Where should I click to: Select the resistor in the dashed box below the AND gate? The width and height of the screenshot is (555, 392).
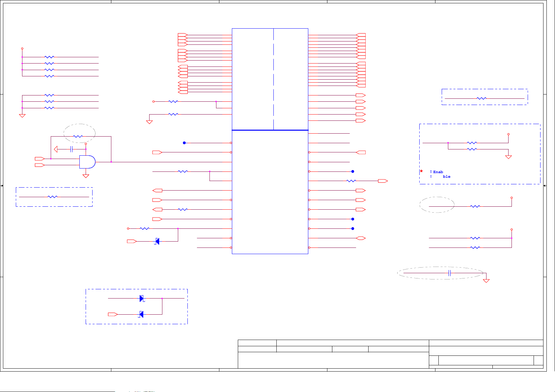tap(53, 197)
